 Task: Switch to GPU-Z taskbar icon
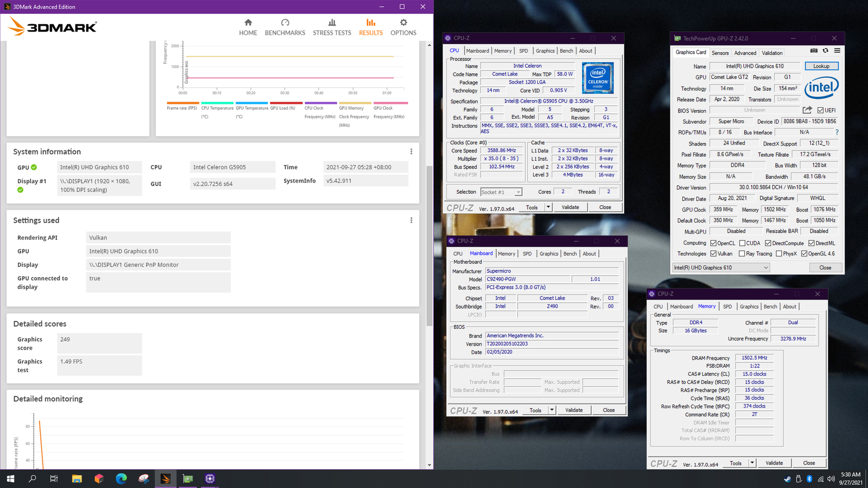pos(188,479)
